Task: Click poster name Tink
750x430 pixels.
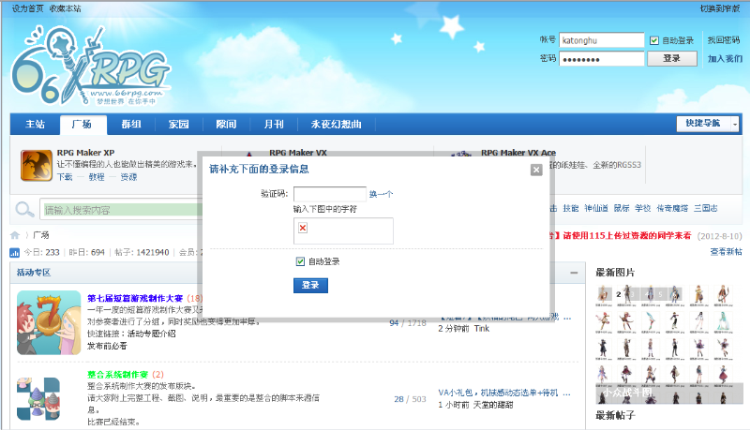Action: coord(482,329)
